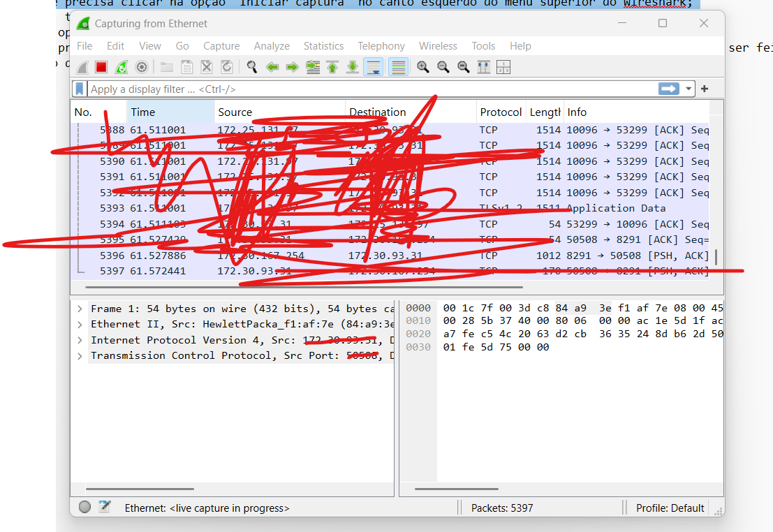Click the display filter input field
The width and height of the screenshot is (773, 532).
(x=372, y=89)
